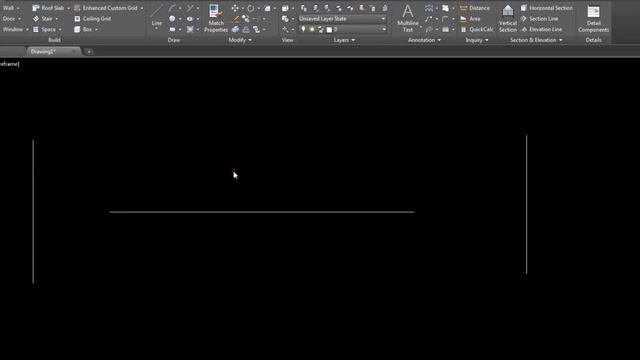Expand the Annotation panel title

(424, 40)
